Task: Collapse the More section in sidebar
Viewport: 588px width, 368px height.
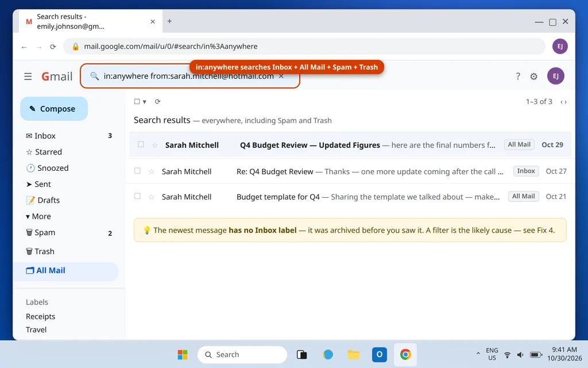Action: coord(38,216)
